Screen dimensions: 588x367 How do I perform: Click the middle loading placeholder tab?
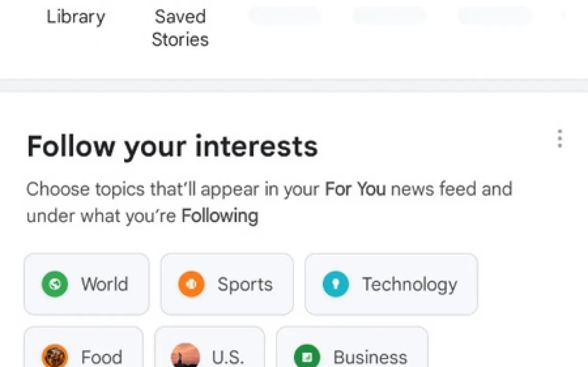(389, 16)
